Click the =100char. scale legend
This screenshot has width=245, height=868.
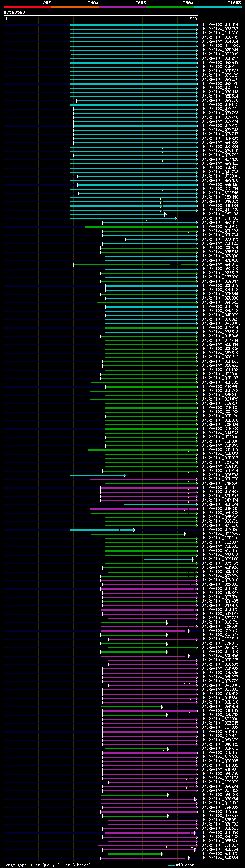click(x=182, y=865)
